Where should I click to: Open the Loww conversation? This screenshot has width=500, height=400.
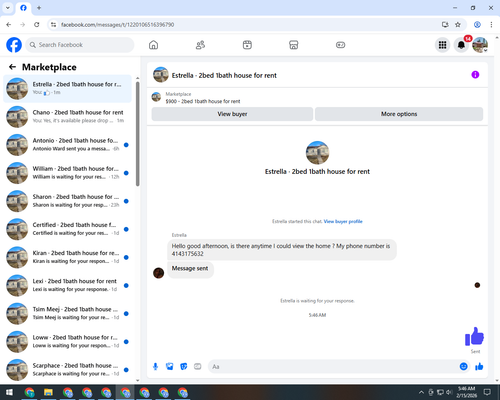67,342
